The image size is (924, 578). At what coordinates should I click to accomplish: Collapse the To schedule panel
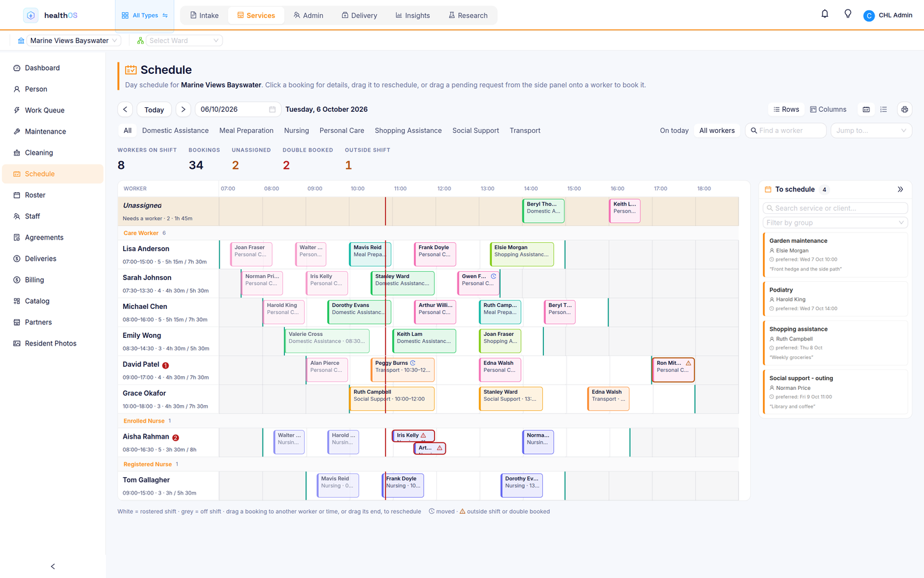click(x=900, y=189)
